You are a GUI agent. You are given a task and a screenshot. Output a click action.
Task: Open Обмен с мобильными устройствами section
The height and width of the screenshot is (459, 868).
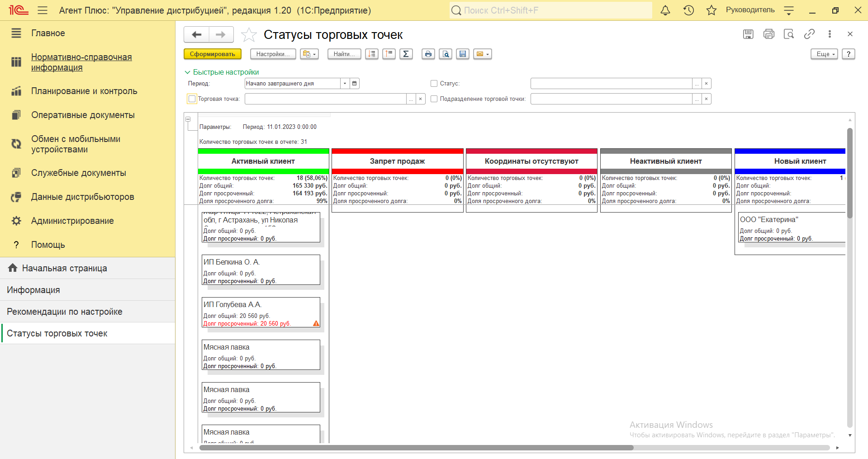point(87,144)
